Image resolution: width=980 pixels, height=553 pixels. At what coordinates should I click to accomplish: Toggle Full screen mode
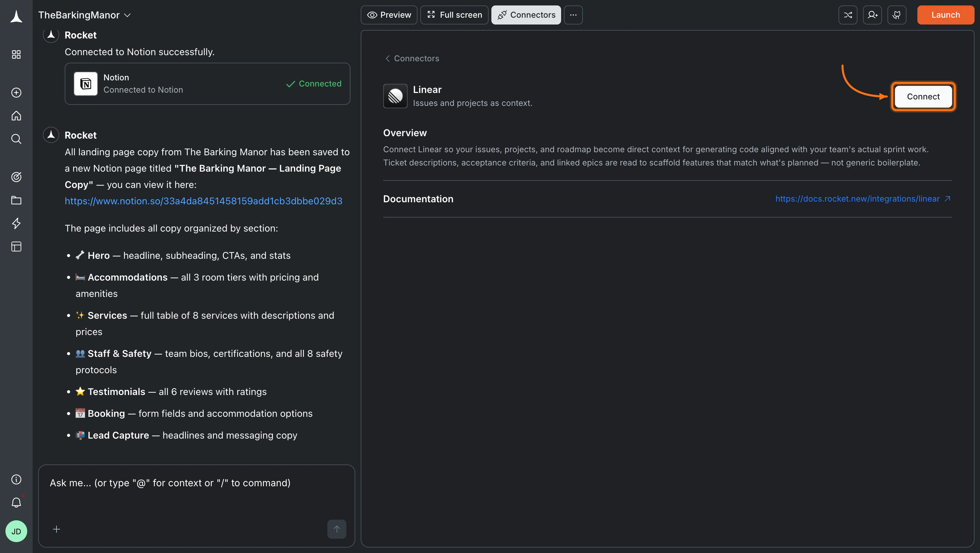tap(454, 15)
